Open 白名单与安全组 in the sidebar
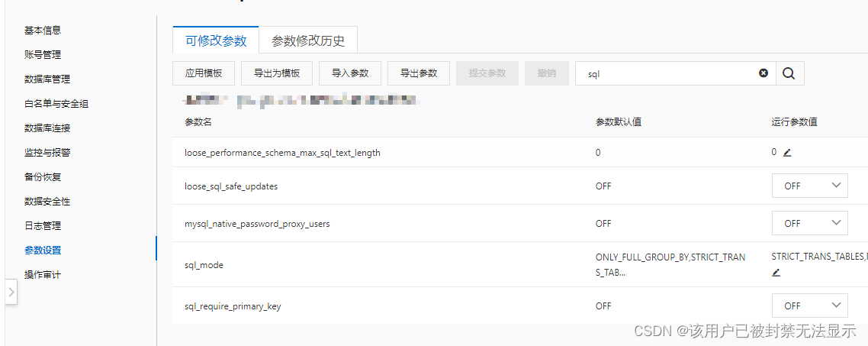 [x=56, y=104]
